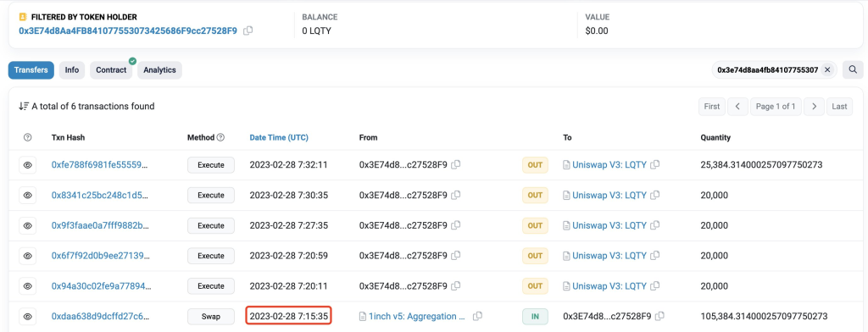The height and width of the screenshot is (332, 868).
Task: Open token holder address link 0x3E74d8Aa4FB8...
Action: pos(128,31)
